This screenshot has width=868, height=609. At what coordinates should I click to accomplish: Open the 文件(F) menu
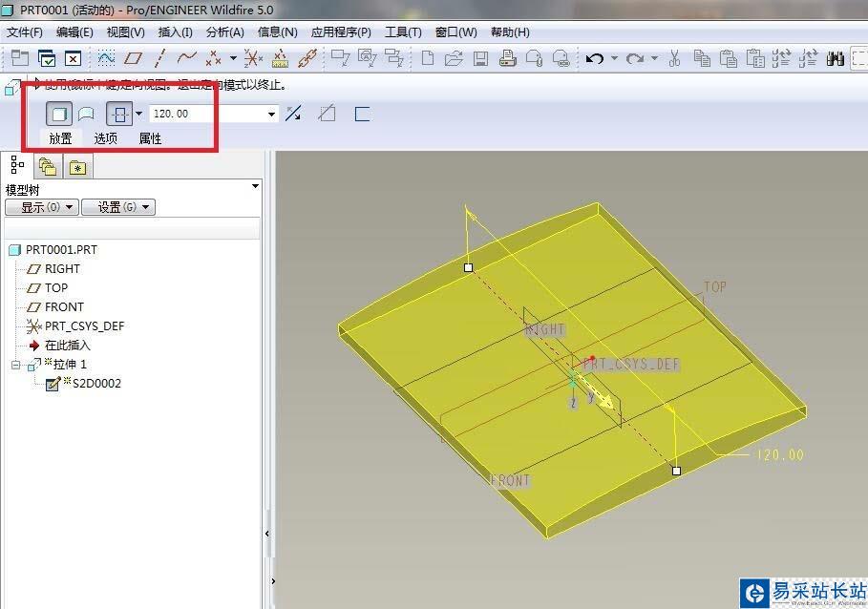25,32
